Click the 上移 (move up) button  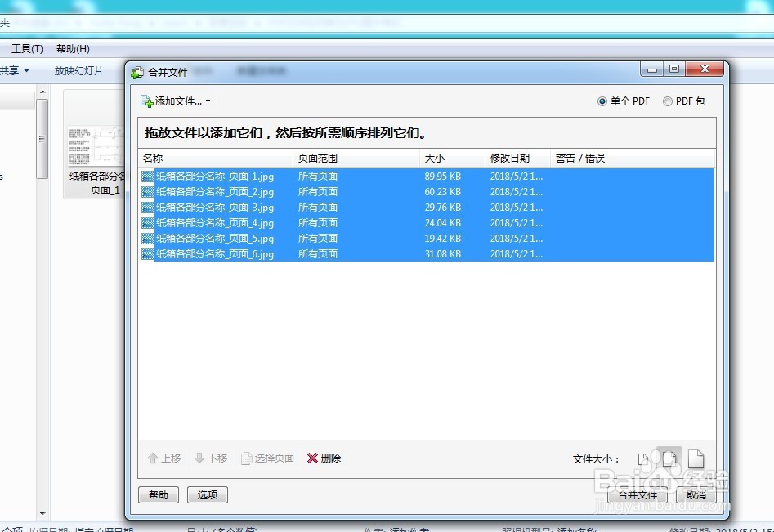pos(164,458)
